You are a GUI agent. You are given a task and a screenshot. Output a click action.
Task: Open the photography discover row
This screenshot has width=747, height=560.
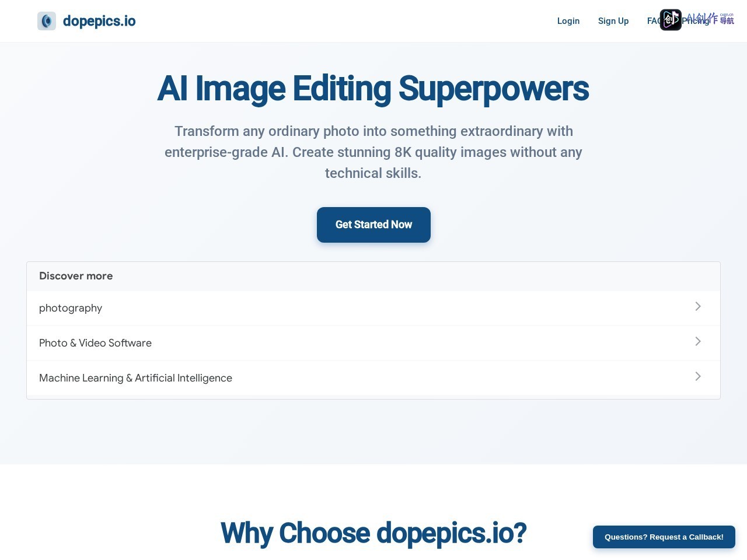tap(373, 308)
